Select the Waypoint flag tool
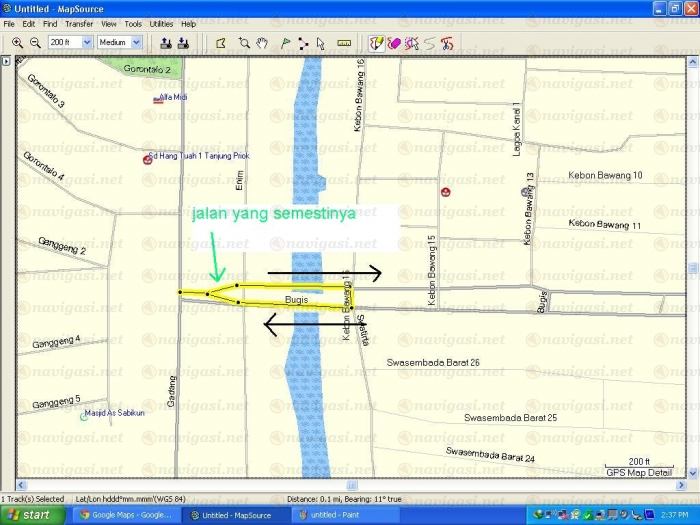700x525 pixels. pos(285,43)
